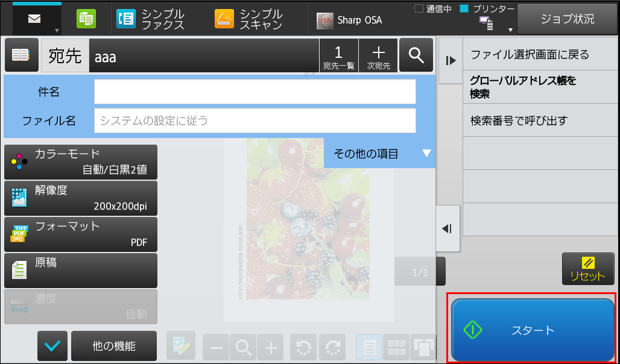Click the image edit pencil icon
Image resolution: width=620 pixels, height=364 pixels.
click(x=181, y=345)
